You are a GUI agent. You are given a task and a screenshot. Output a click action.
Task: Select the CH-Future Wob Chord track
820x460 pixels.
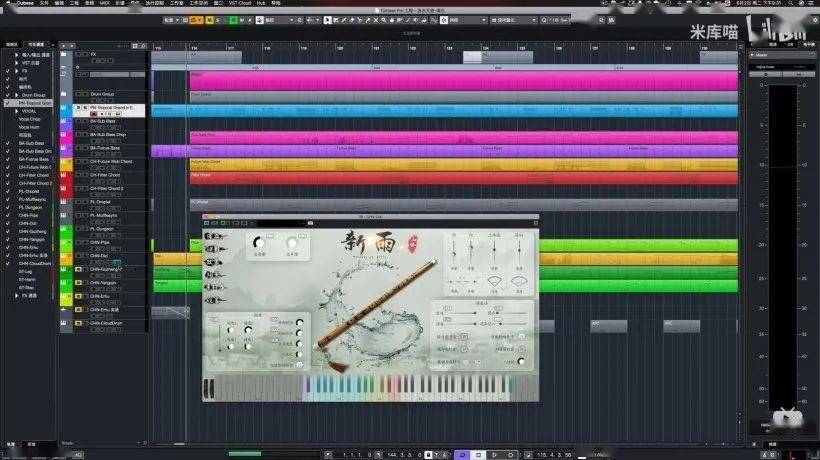tap(111, 162)
